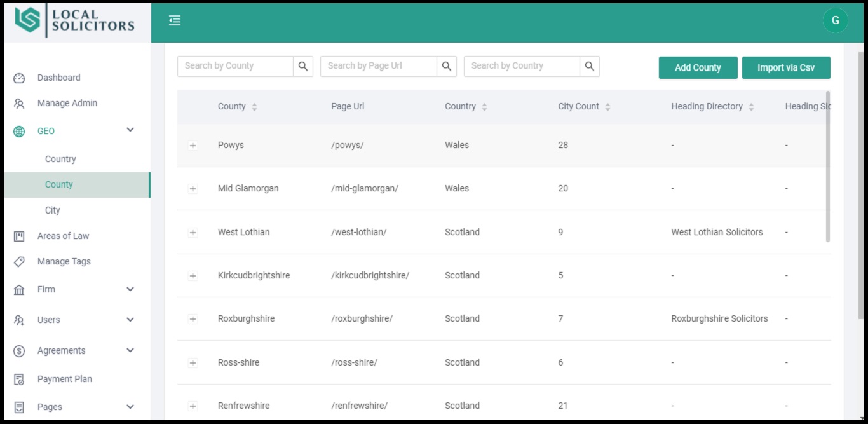Click search icon beside Search by Country

[590, 66]
